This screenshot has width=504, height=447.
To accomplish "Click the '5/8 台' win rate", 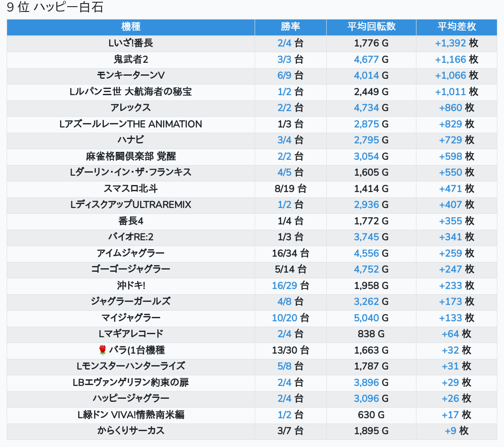I will [x=290, y=366].
